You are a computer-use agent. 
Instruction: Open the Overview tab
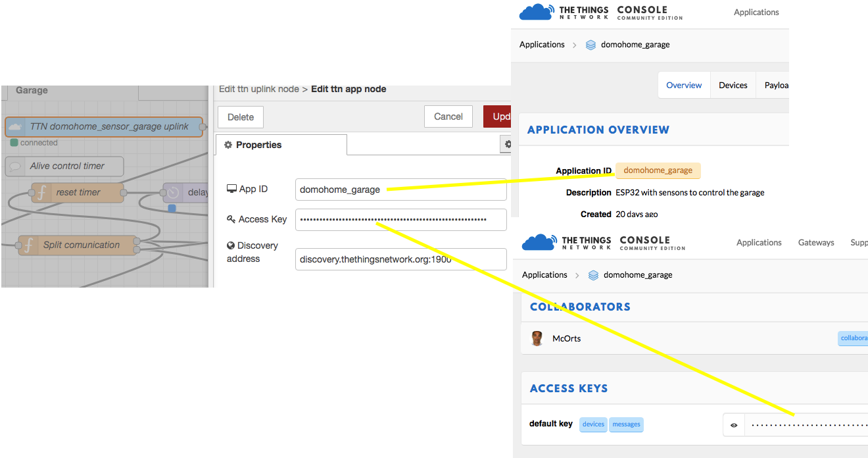[x=684, y=86]
